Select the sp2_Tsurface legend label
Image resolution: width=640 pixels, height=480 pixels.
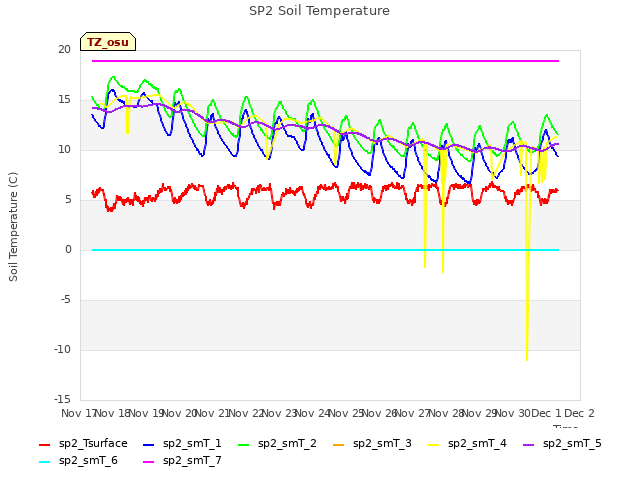[x=93, y=444]
